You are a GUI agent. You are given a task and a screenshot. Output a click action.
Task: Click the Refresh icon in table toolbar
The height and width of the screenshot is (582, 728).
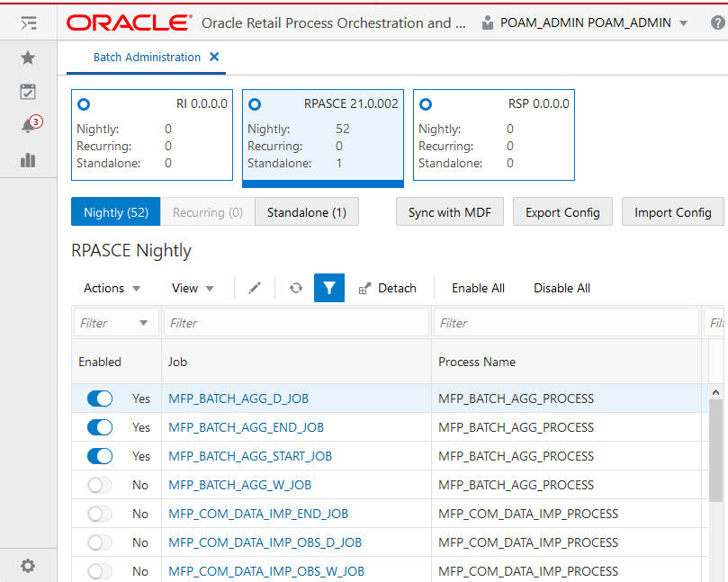[296, 288]
